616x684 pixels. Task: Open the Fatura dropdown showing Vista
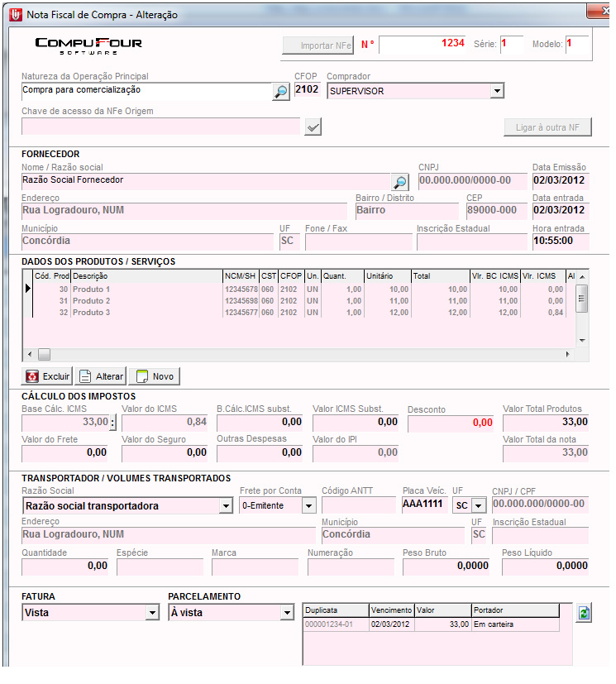coord(151,613)
